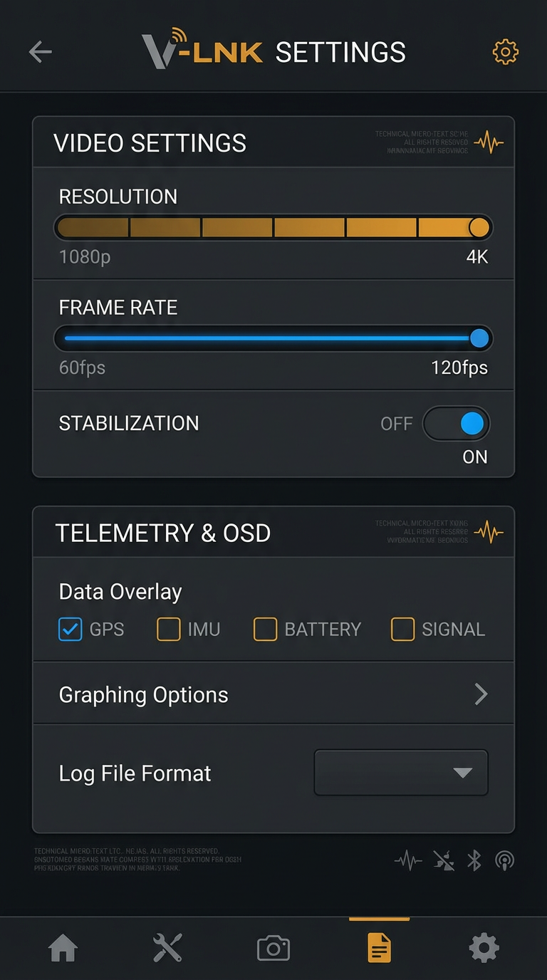Image resolution: width=547 pixels, height=980 pixels.
Task: Open the Tools section from bottom bar
Action: [x=167, y=947]
